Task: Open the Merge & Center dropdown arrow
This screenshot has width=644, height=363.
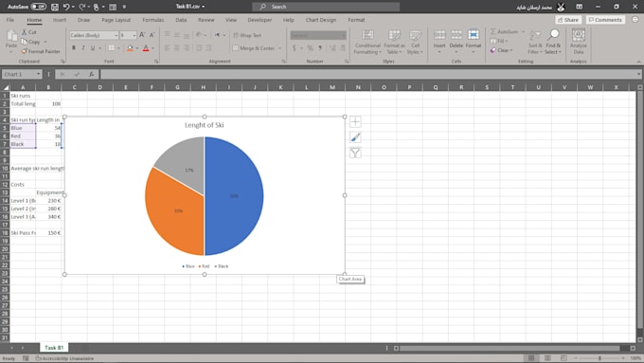Action: click(x=279, y=48)
